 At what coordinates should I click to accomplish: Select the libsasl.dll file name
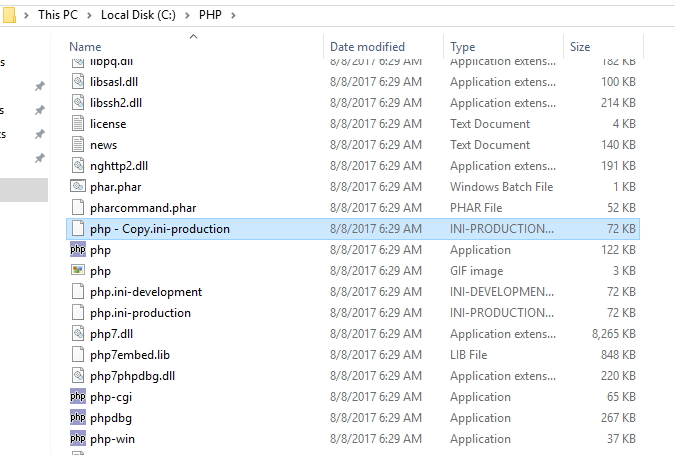point(114,82)
